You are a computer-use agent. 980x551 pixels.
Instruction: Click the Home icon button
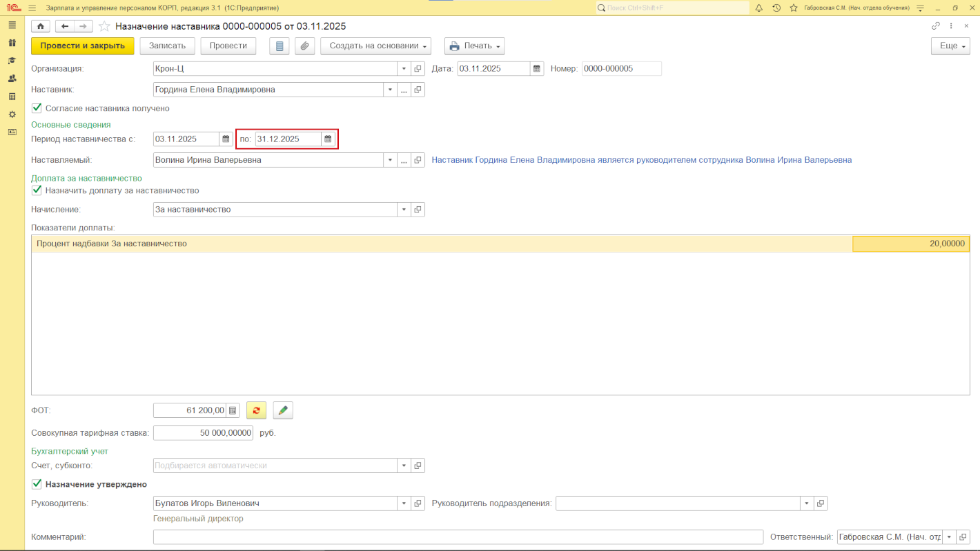point(41,26)
